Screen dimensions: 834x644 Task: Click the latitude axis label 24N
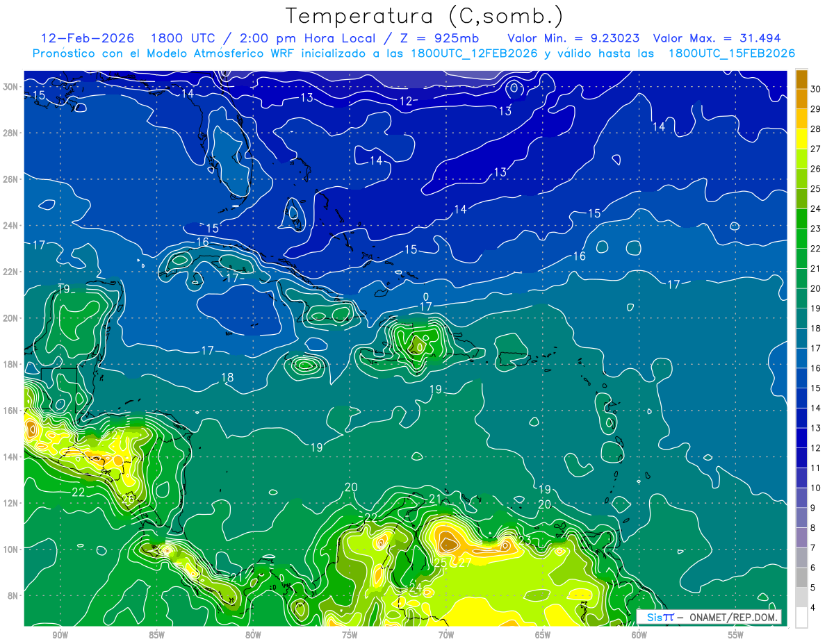click(10, 225)
